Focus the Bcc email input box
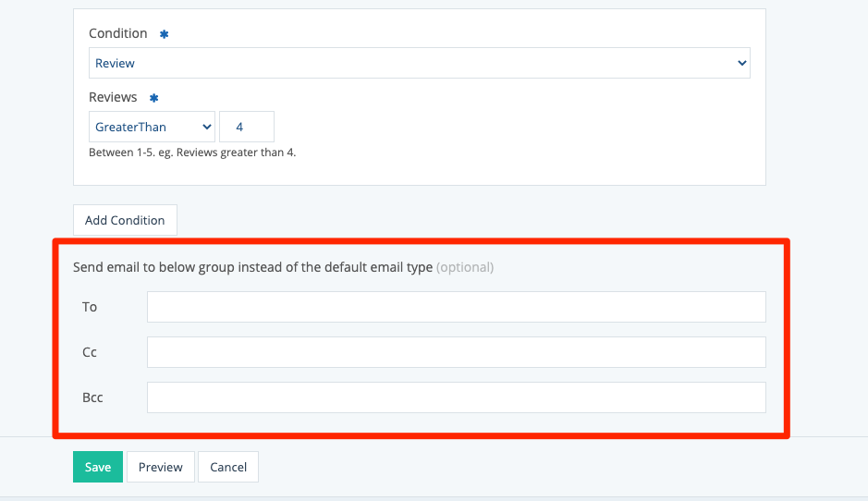The width and height of the screenshot is (868, 501). tap(456, 397)
